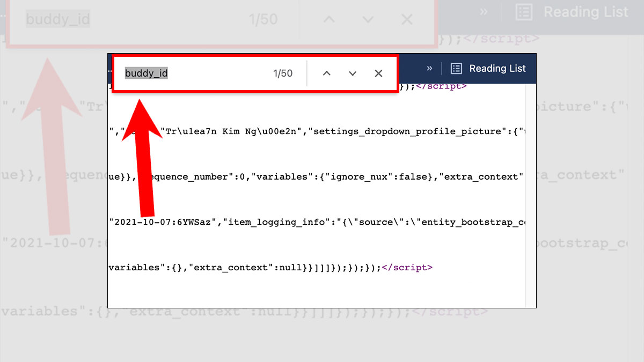This screenshot has height=362, width=644.
Task: Click the vertical scrollbar of the source view
Action: 530,193
